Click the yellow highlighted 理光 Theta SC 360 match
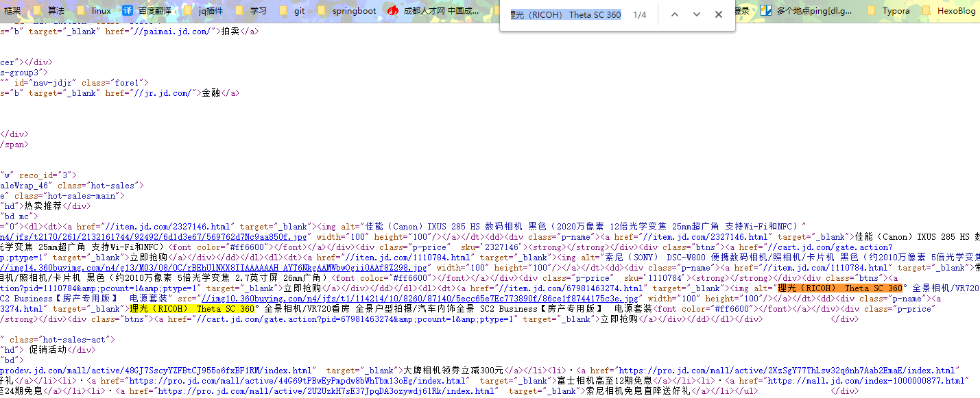Image resolution: width=980 pixels, height=398 pixels. click(192, 309)
